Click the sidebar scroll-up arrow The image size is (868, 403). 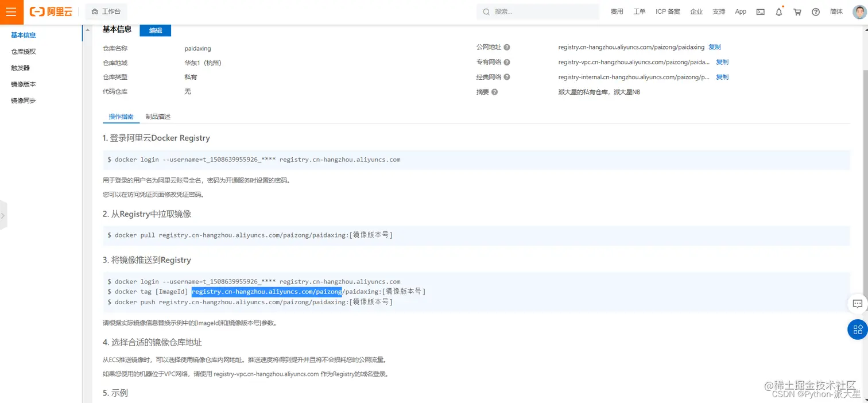point(87,30)
